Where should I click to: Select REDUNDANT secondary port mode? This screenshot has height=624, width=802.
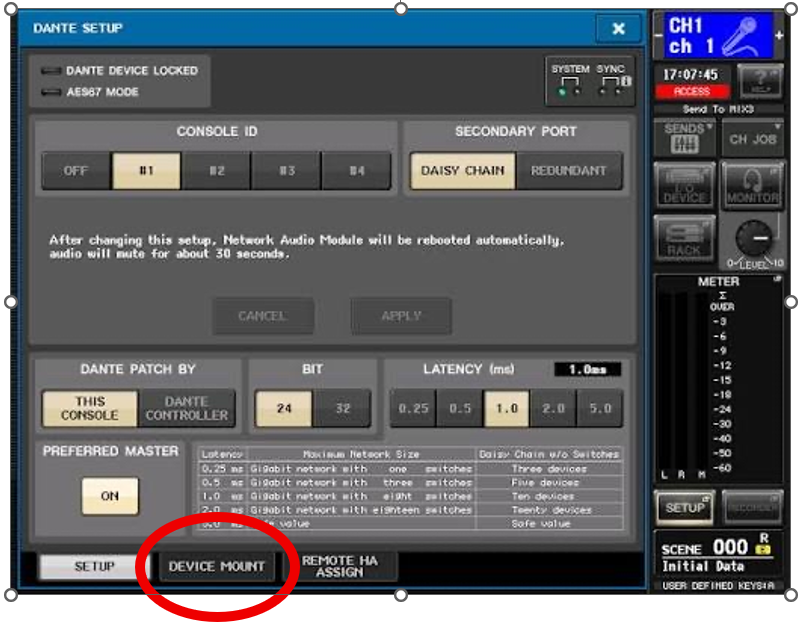pyautogui.click(x=568, y=171)
